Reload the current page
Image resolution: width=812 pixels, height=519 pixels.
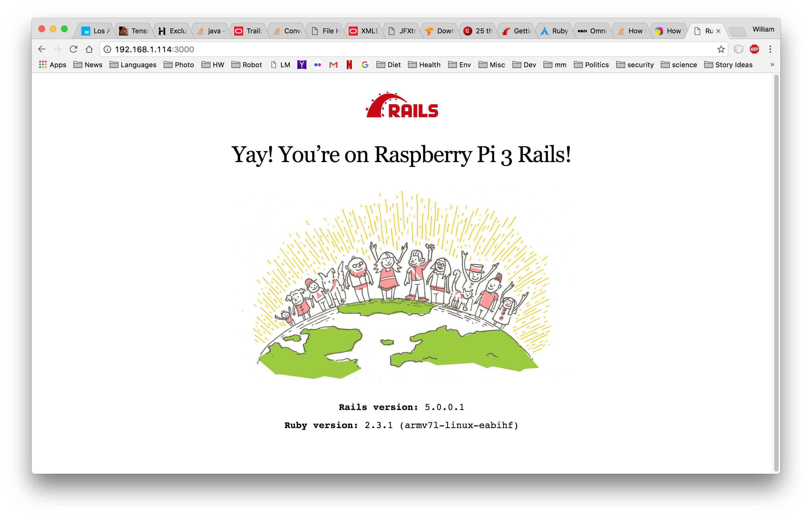tap(74, 49)
